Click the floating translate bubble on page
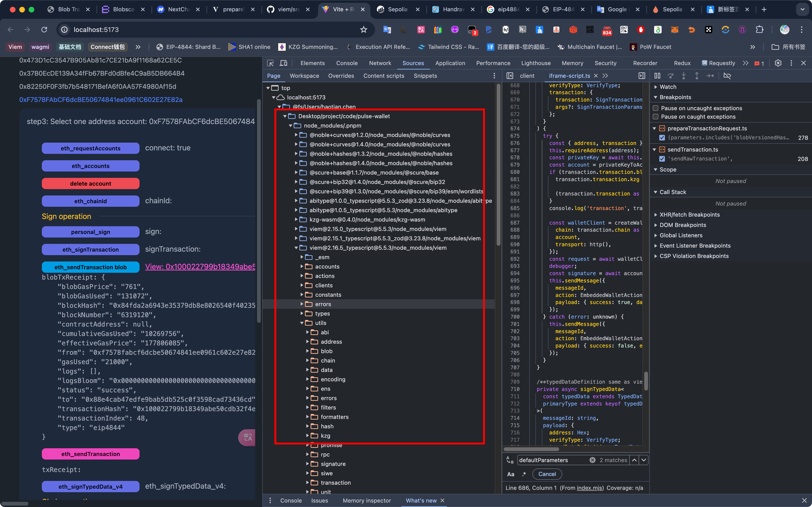Image resolution: width=812 pixels, height=507 pixels. coord(247,437)
